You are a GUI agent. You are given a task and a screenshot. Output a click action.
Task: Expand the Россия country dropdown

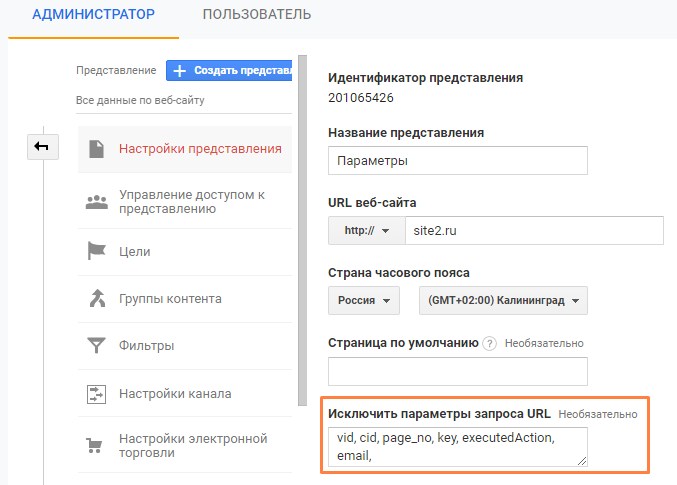[x=364, y=300]
